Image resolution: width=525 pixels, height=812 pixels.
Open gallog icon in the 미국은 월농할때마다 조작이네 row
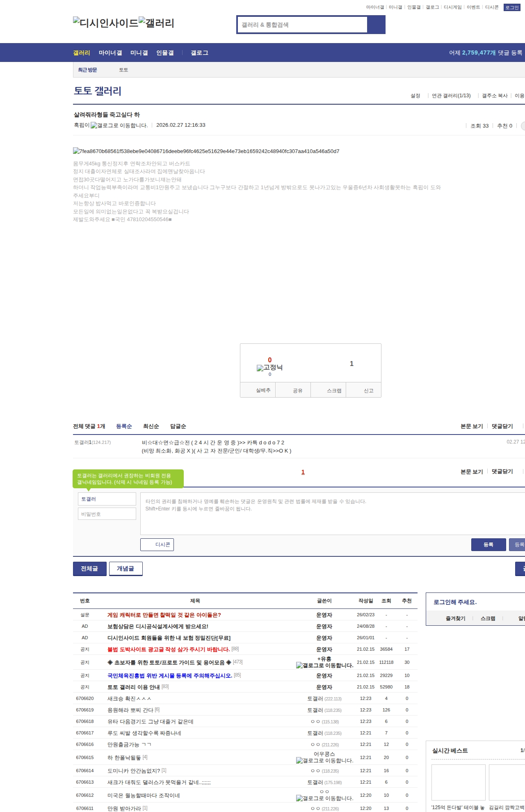tap(325, 798)
